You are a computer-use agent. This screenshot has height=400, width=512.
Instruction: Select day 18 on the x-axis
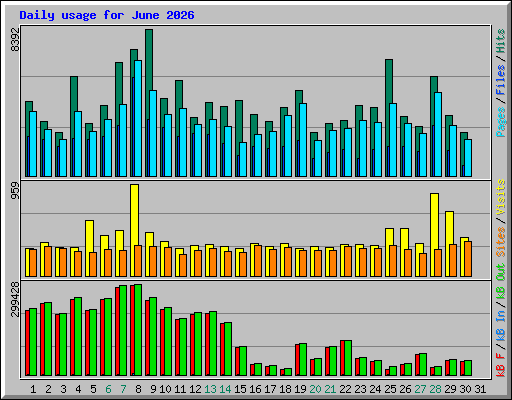click(x=285, y=389)
